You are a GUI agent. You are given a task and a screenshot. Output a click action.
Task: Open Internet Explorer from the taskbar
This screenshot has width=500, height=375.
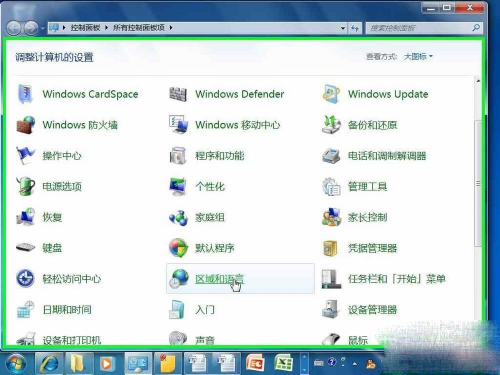pos(49,363)
